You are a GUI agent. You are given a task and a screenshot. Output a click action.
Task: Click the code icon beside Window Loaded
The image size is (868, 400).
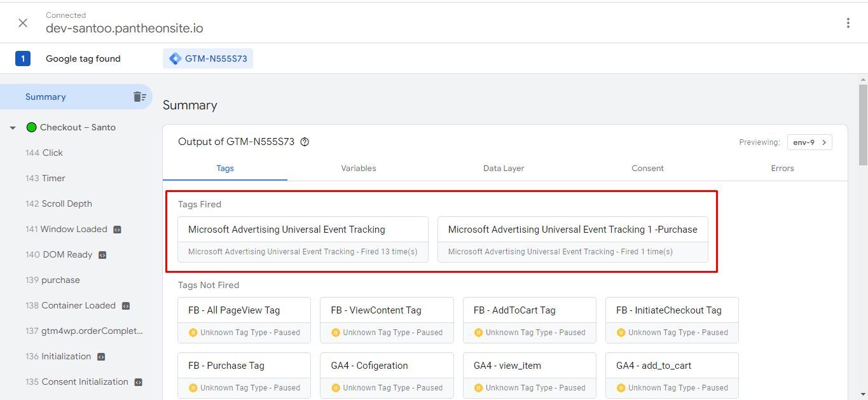tap(117, 230)
